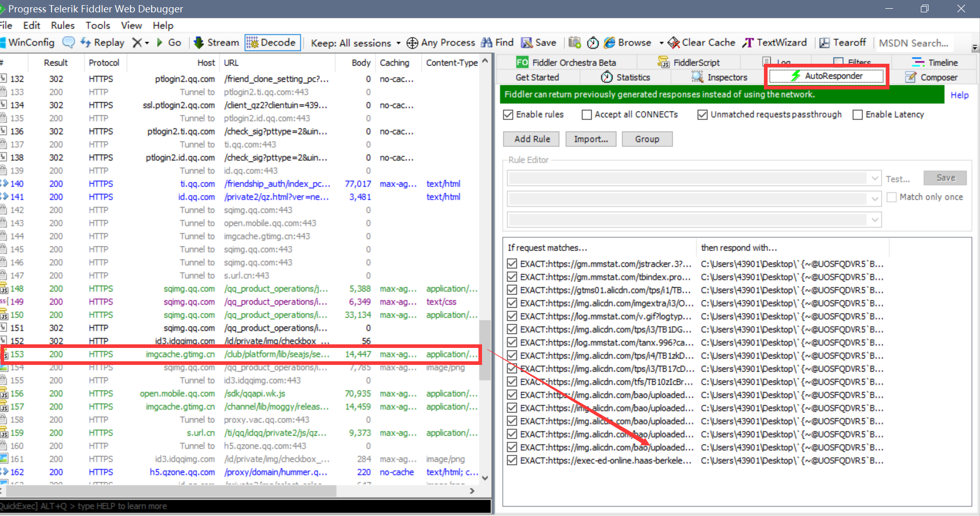Open WinConfig from the toolbar

(28, 43)
